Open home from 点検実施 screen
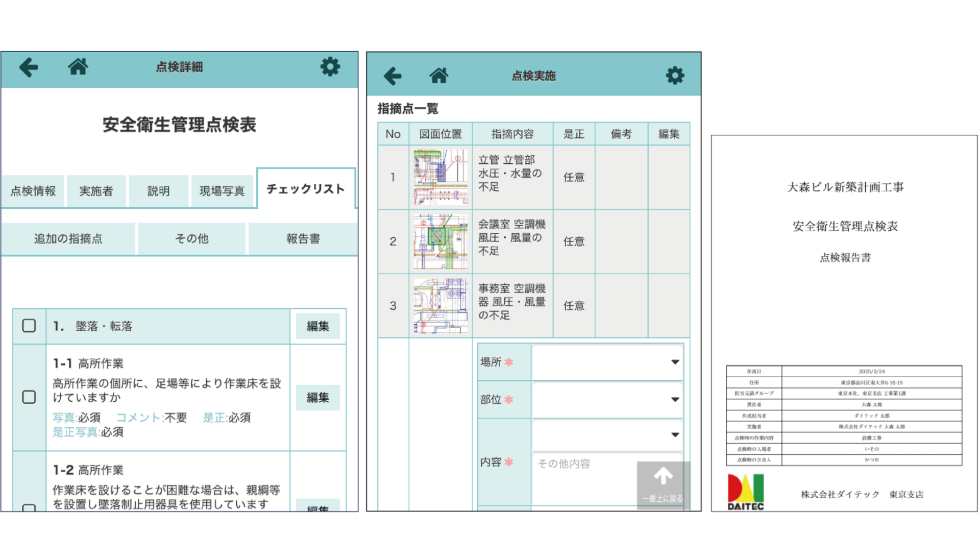The height and width of the screenshot is (560, 980). (439, 76)
